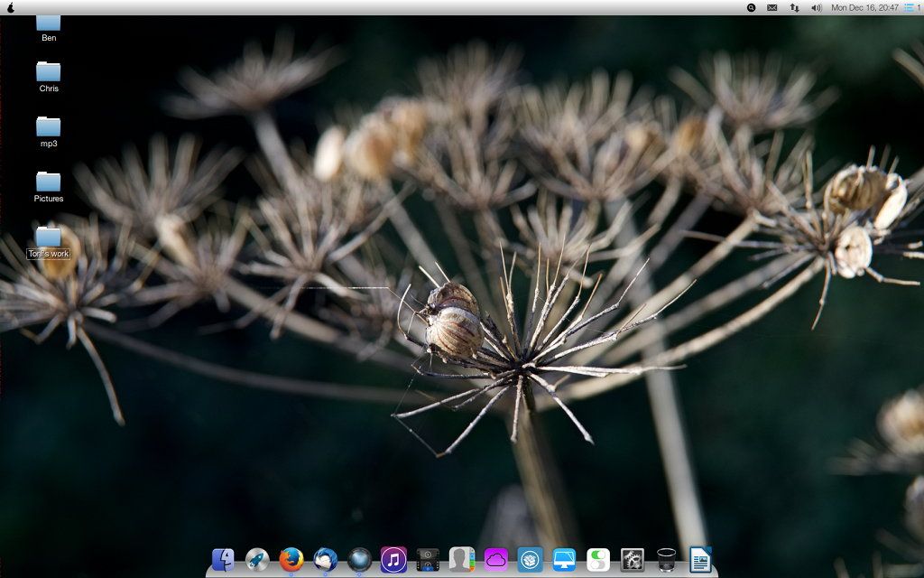Open the contacts app in dock
924x578 pixels.
462,560
